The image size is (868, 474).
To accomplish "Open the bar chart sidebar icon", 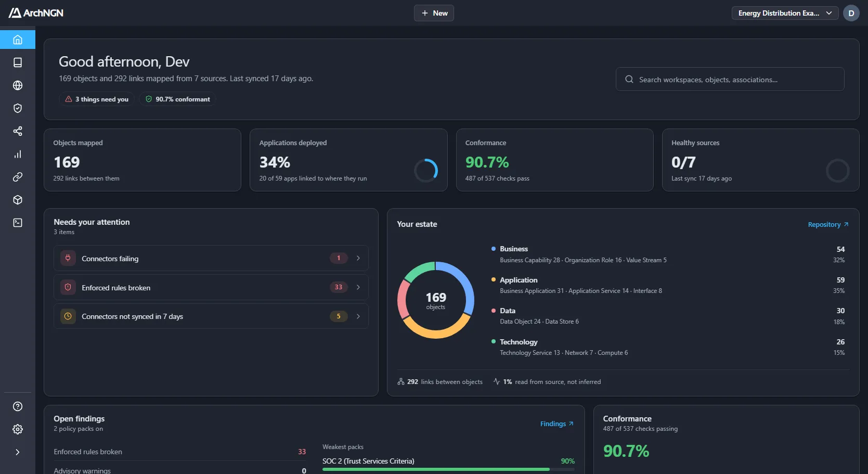I will pyautogui.click(x=18, y=154).
